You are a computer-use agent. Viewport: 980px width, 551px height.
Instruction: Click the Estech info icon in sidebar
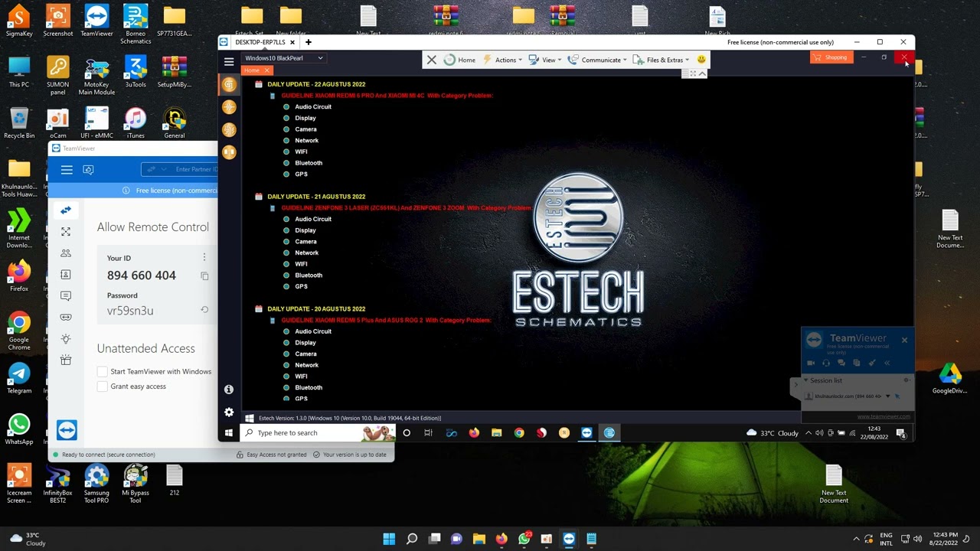coord(228,390)
